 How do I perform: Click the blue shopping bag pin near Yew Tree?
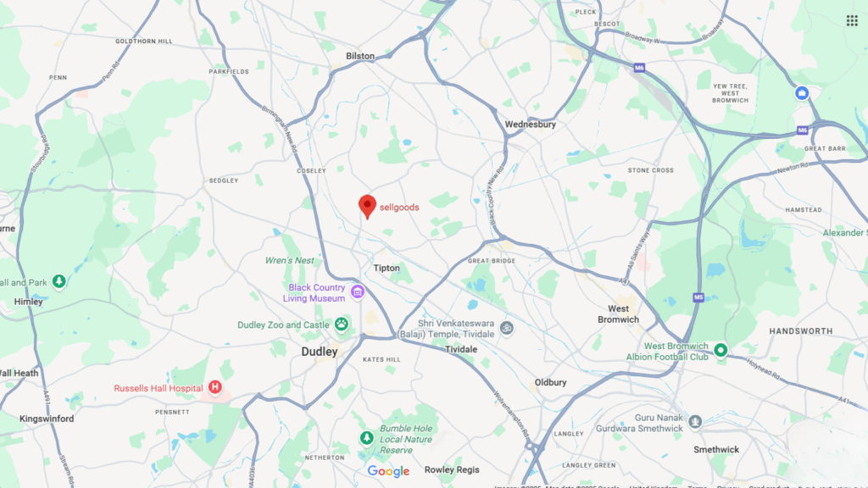[x=802, y=93]
